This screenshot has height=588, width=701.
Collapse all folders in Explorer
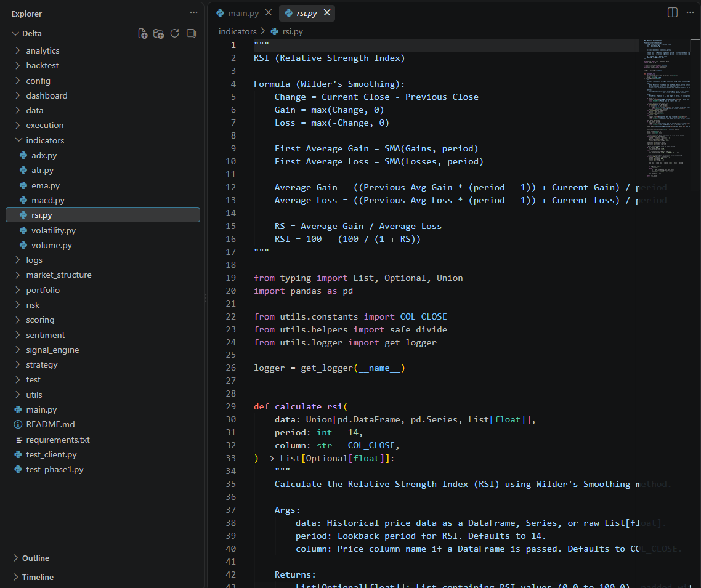(191, 33)
